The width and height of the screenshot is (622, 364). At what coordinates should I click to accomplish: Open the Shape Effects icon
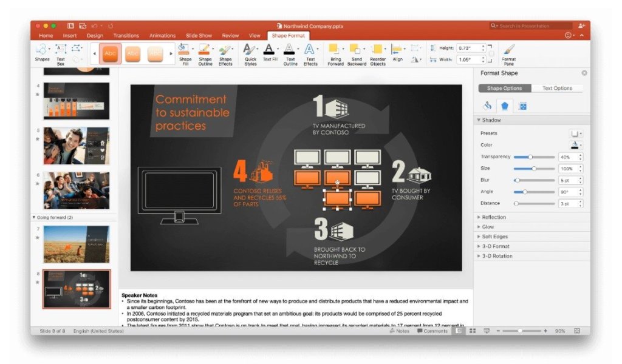[225, 50]
